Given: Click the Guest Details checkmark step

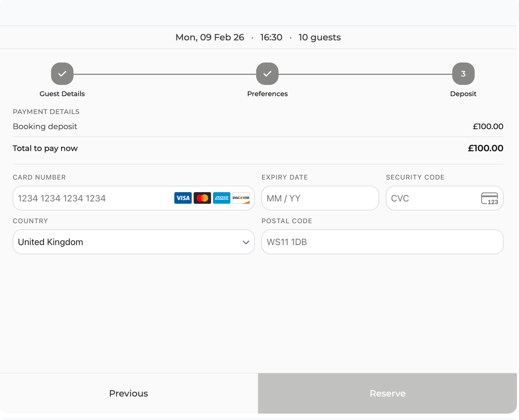Looking at the screenshot, I should click(x=62, y=74).
